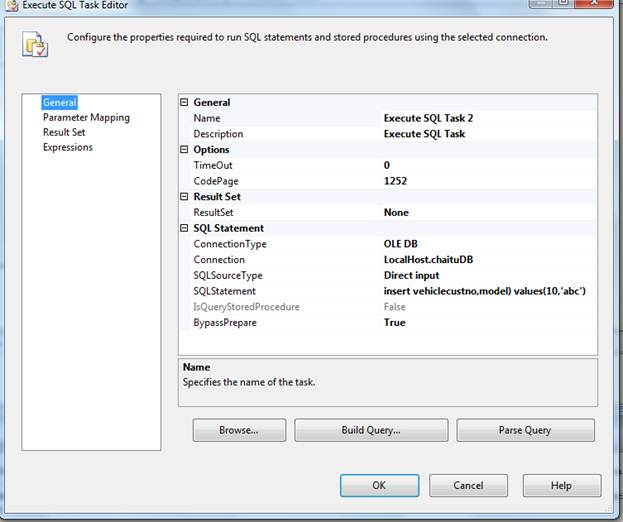Image resolution: width=623 pixels, height=522 pixels.
Task: Open the Parameter Mapping page
Action: point(86,117)
